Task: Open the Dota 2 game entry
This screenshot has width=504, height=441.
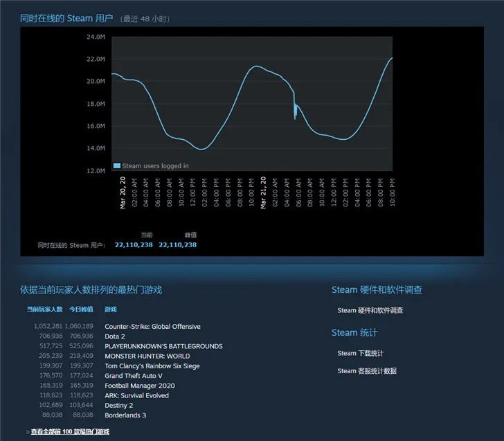Action: (115, 336)
